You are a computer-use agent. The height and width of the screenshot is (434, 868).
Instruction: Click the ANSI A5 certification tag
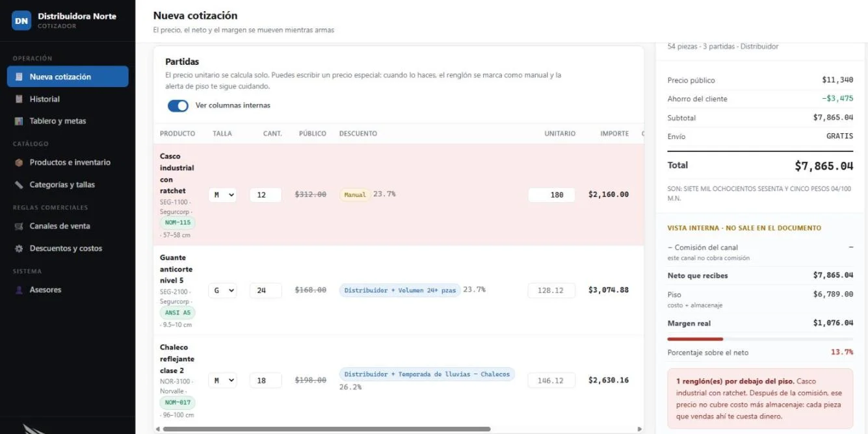tap(178, 313)
